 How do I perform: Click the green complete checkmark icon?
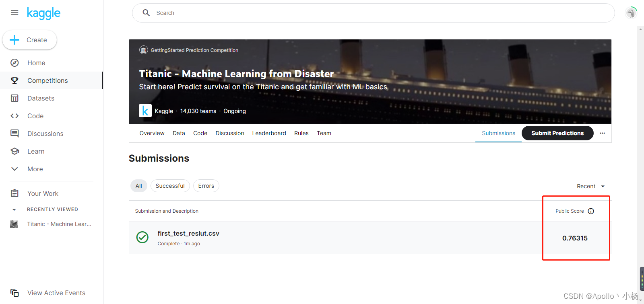(142, 237)
